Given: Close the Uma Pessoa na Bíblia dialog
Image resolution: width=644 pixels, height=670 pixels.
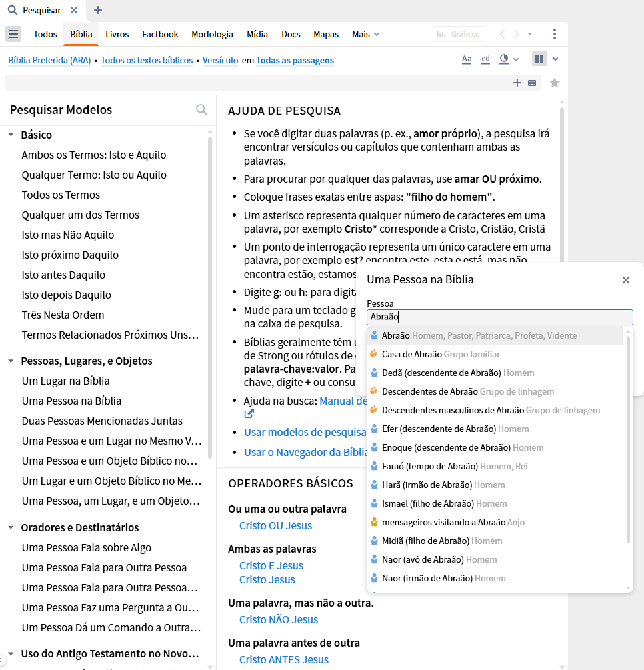Looking at the screenshot, I should click(x=626, y=280).
